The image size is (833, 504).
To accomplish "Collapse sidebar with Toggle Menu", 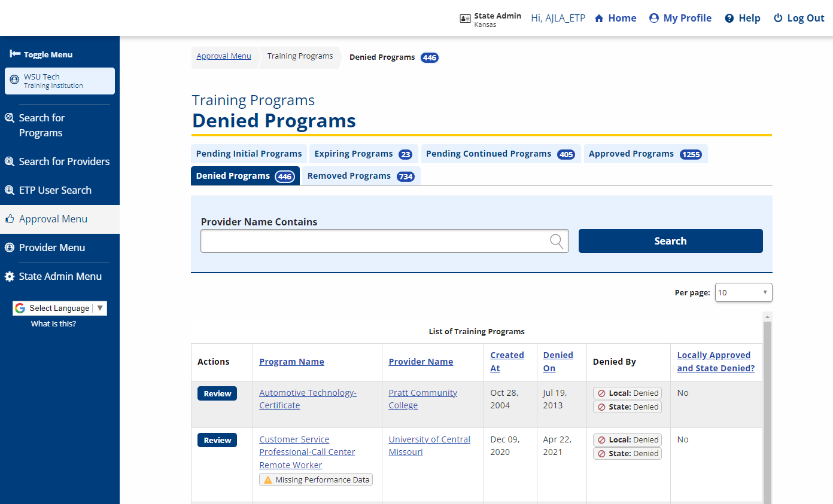I will click(41, 54).
